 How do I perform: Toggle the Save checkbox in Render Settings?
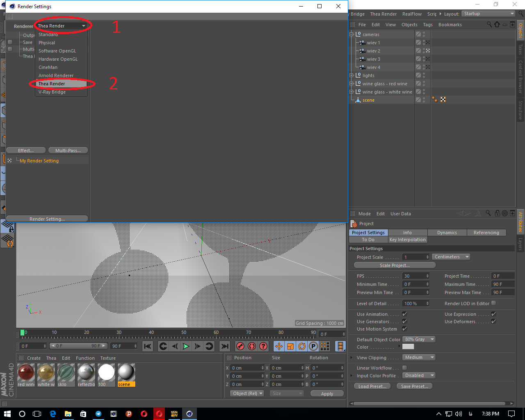click(10, 42)
